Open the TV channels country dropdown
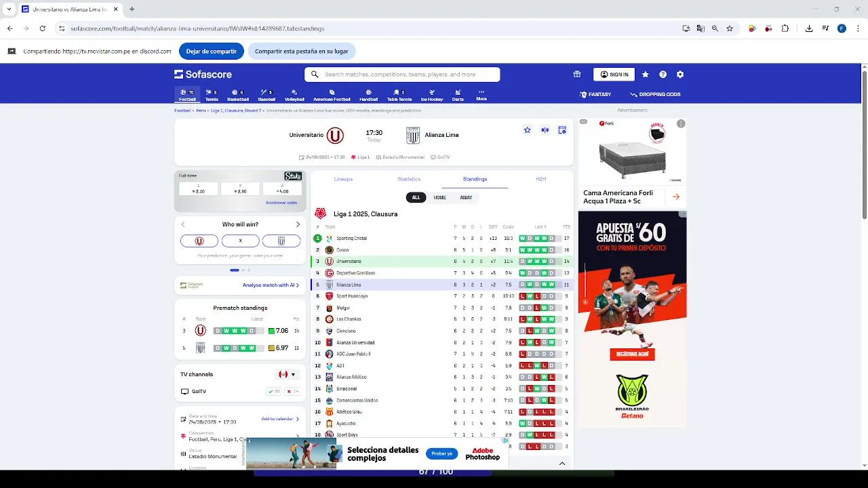This screenshot has width=868, height=488. tap(287, 374)
